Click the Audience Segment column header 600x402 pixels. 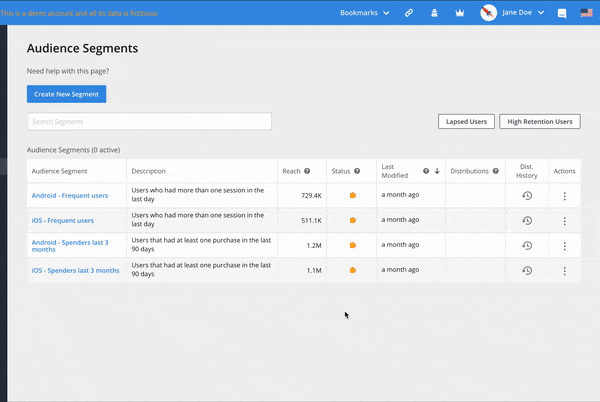[59, 171]
